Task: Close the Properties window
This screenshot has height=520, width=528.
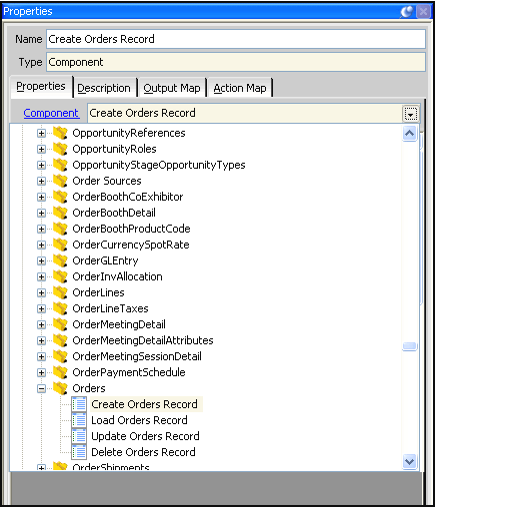Action: click(423, 12)
